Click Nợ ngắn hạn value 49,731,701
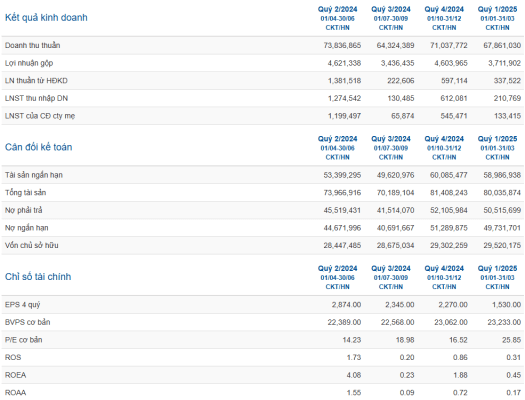The image size is (525, 400). [502, 228]
